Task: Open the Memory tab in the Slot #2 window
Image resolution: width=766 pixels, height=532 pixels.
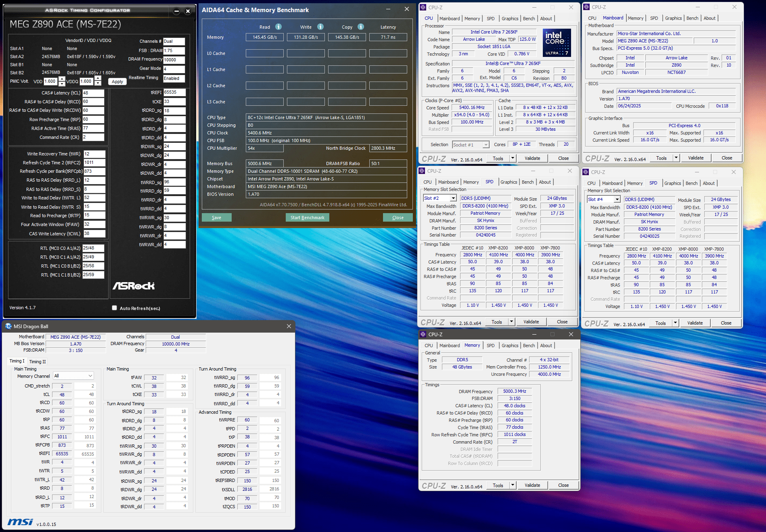Action: coord(471,182)
